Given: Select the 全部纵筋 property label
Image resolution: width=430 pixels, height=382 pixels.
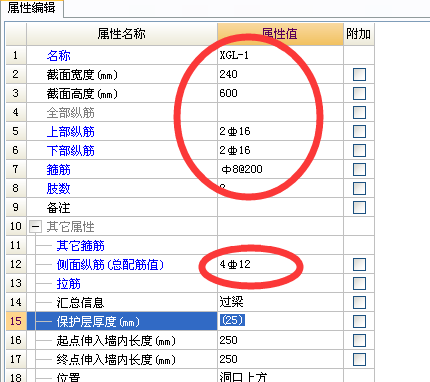Looking at the screenshot, I should (71, 113).
